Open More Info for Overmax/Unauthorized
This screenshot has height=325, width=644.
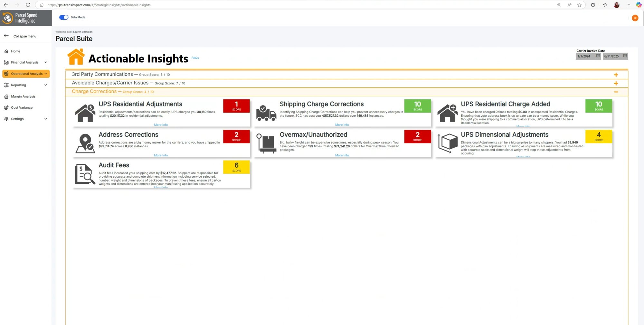(x=342, y=155)
